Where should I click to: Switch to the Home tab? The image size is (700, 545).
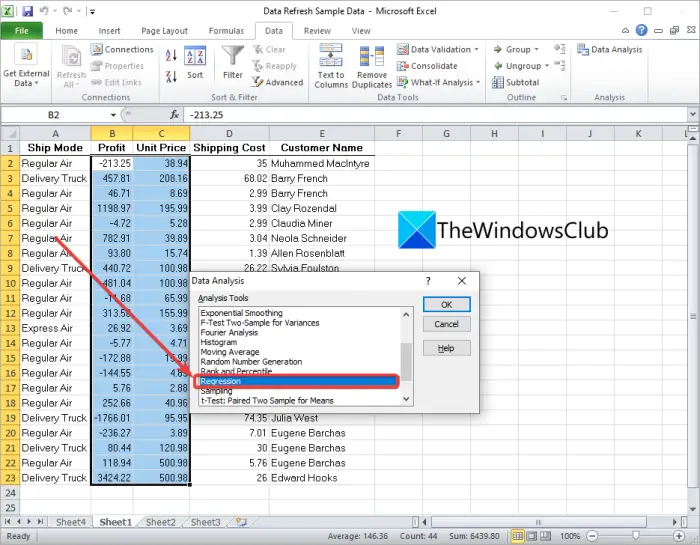[67, 30]
